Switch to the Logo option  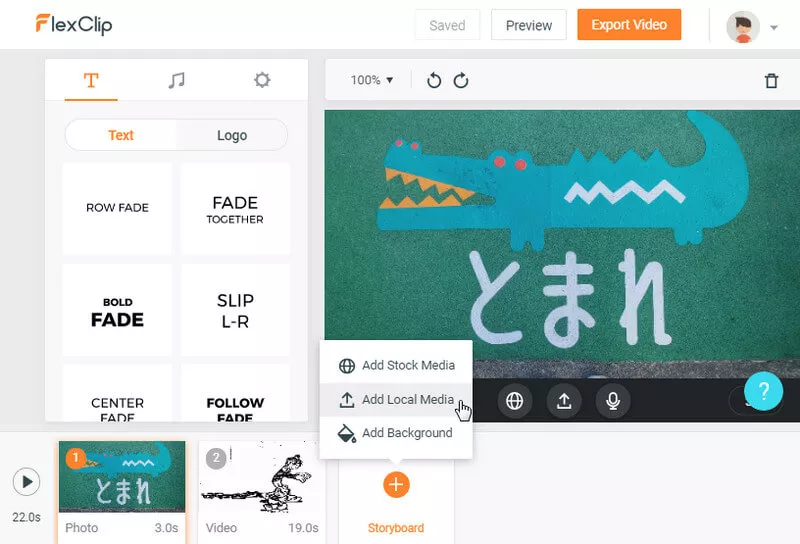click(x=232, y=135)
